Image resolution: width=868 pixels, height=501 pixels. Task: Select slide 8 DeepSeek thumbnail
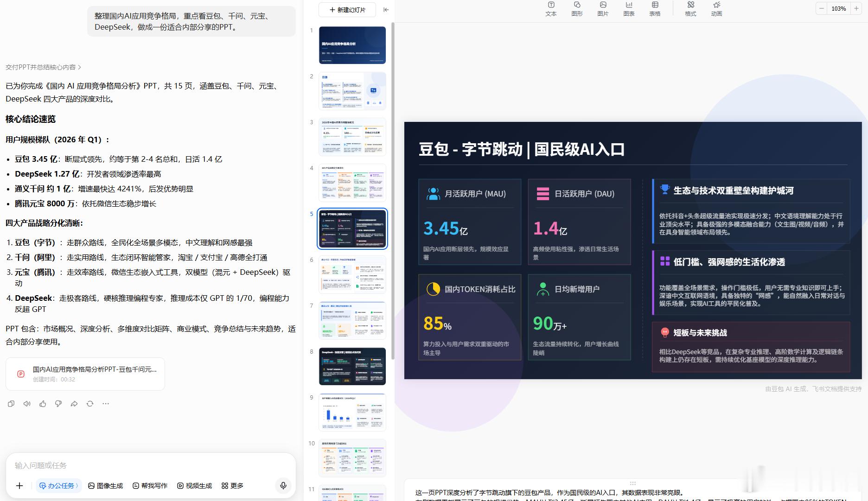[x=352, y=366]
